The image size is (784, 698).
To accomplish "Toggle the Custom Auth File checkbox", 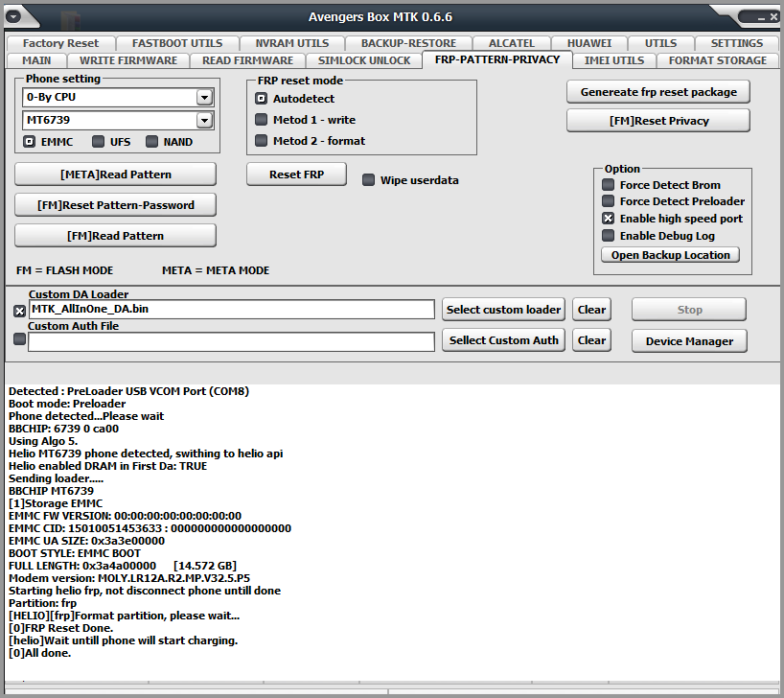I will click(19, 339).
